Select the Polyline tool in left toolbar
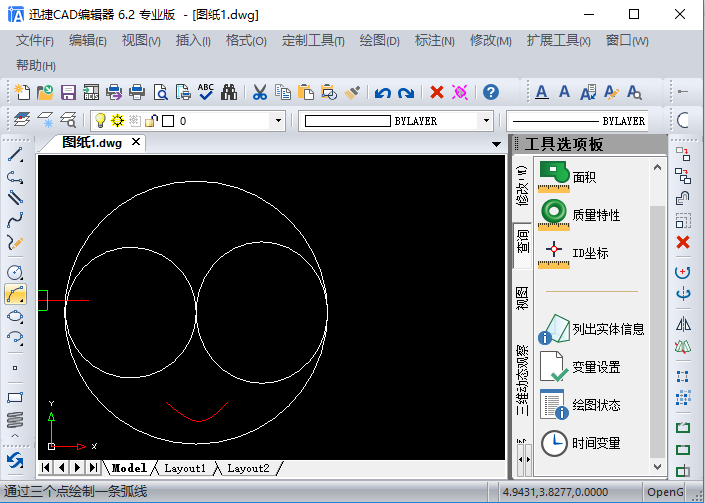This screenshot has height=503, width=705. pyautogui.click(x=15, y=177)
